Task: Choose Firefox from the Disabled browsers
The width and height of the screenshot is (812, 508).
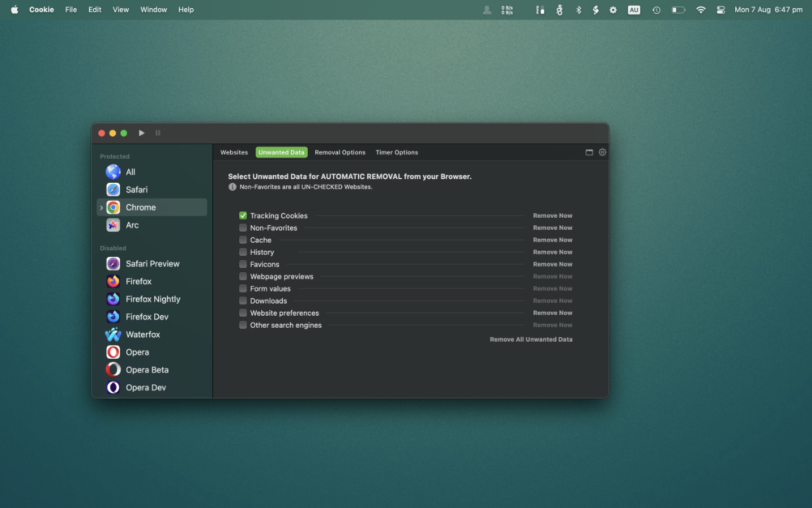Action: tap(138, 281)
